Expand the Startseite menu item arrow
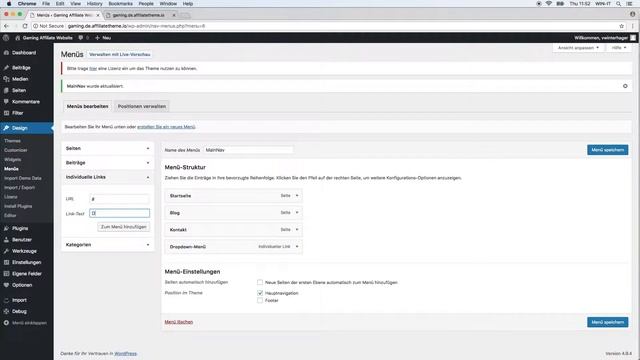 pyautogui.click(x=297, y=196)
